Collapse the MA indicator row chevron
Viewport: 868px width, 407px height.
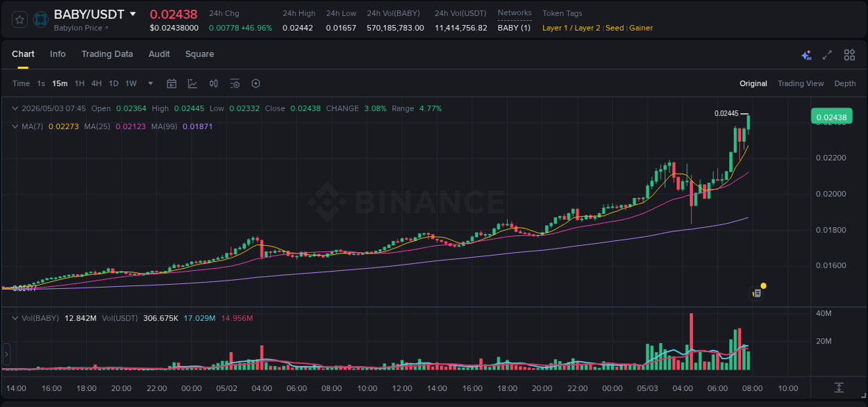(15, 126)
